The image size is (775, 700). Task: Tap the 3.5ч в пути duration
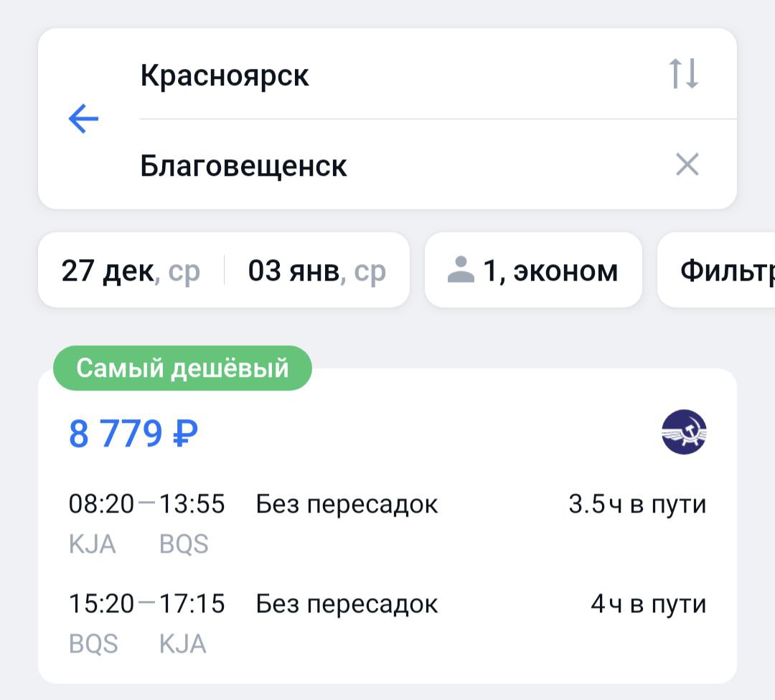point(637,505)
